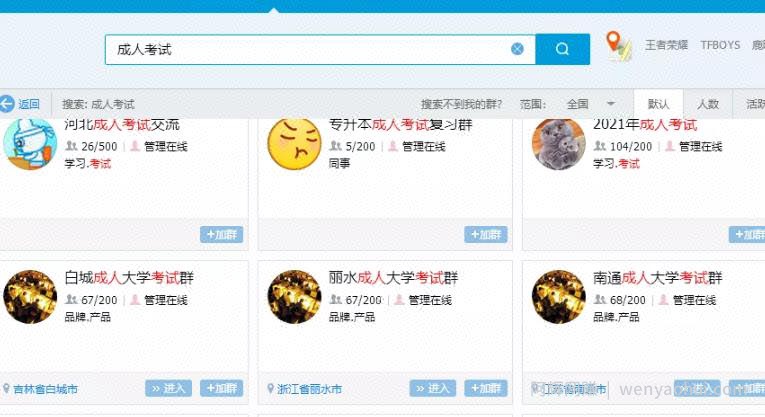Select hot keyword 王者荣耀
Viewport: 765px width, 417px height.
pyautogui.click(x=666, y=45)
